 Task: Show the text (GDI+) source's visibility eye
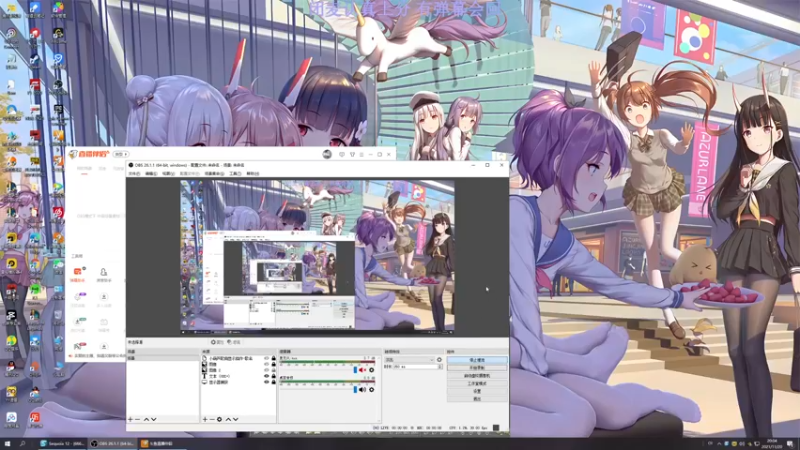(266, 376)
